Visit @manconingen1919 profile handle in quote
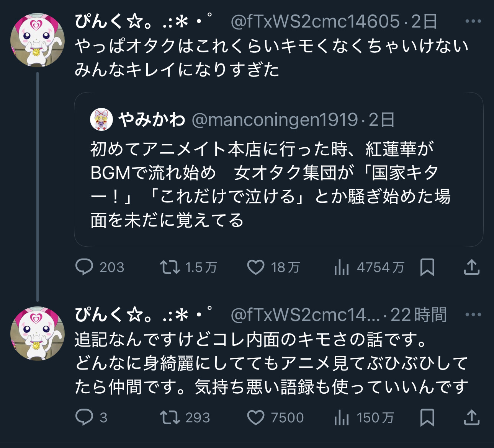Viewport: 494px width, 448px height. point(275,120)
